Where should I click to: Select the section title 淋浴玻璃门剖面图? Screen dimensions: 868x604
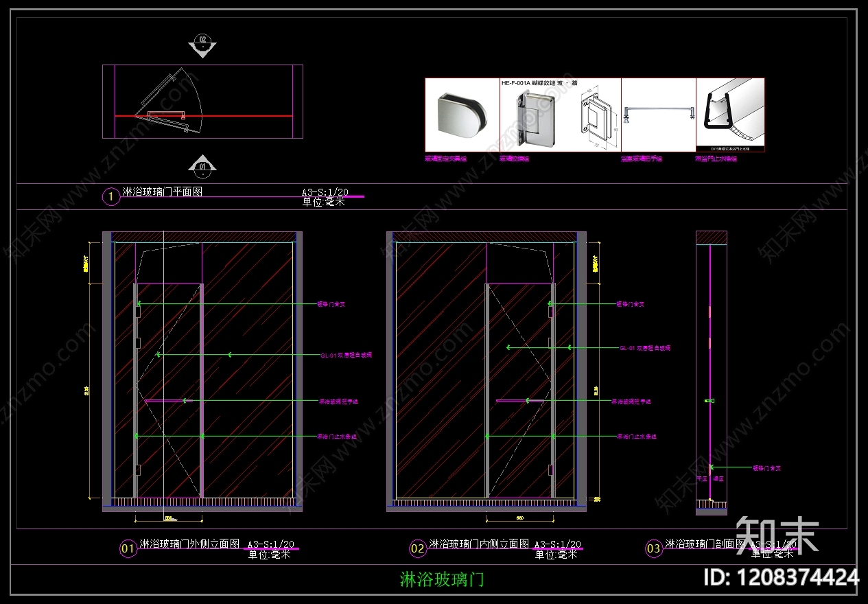(705, 544)
